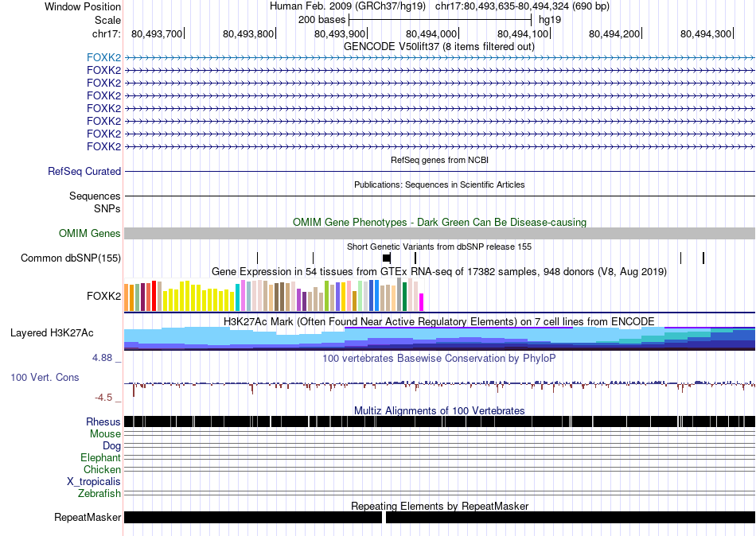Viewport: 756px width, 536px height.
Task: Open the H3K27Ac Mark track title
Action: pos(439,321)
